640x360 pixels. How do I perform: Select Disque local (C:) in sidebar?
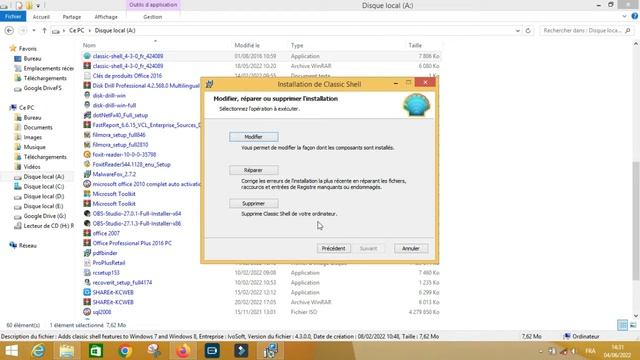pyautogui.click(x=44, y=187)
